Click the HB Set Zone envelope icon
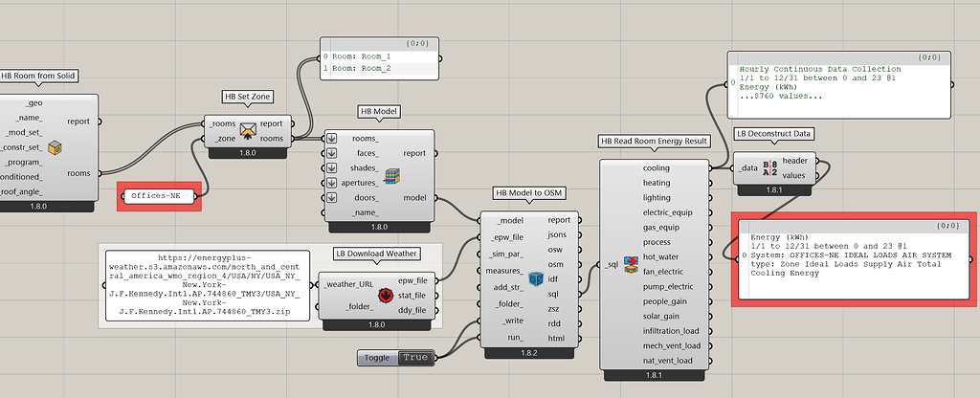The image size is (980, 398). pyautogui.click(x=248, y=131)
